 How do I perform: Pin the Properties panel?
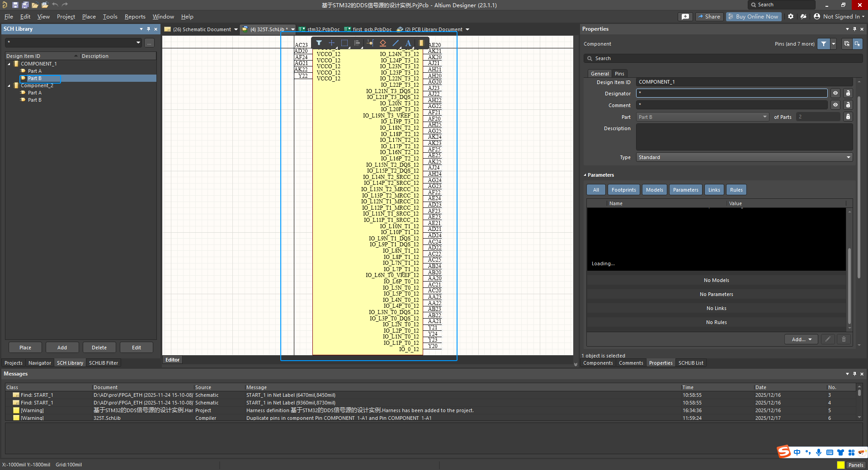click(854, 29)
